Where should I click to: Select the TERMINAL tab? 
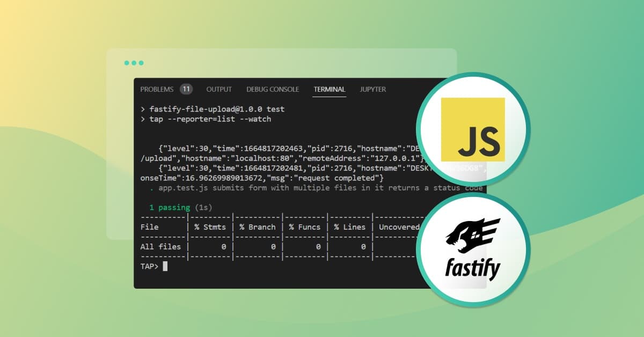[x=330, y=89]
